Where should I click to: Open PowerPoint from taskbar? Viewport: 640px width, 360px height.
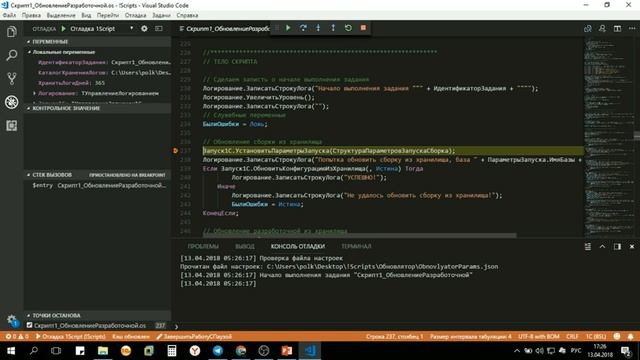point(287,351)
